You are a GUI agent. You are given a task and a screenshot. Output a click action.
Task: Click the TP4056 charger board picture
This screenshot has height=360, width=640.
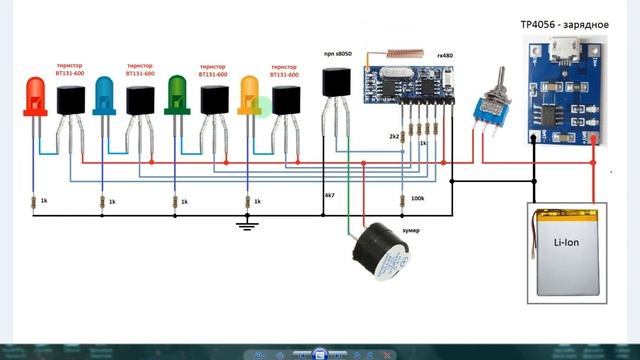tap(565, 91)
